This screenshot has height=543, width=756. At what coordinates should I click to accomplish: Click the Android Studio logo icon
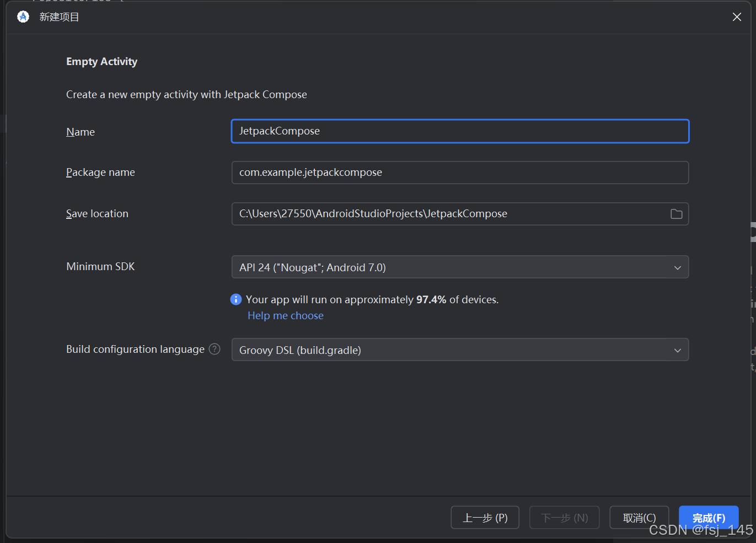[x=23, y=17]
